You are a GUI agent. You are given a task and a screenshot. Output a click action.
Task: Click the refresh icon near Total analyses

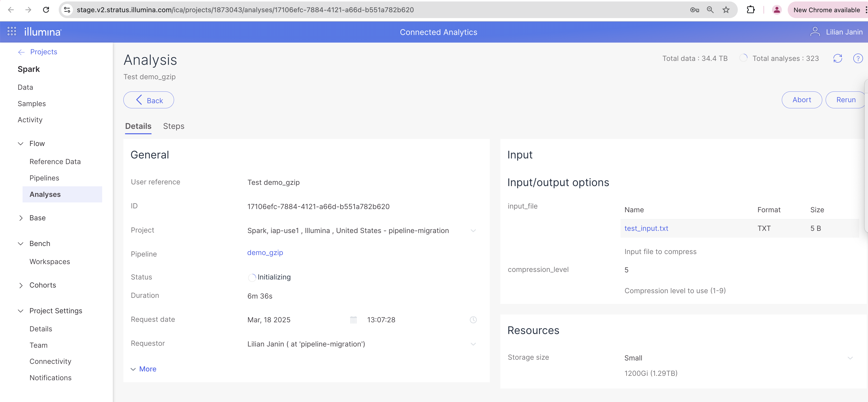point(838,59)
